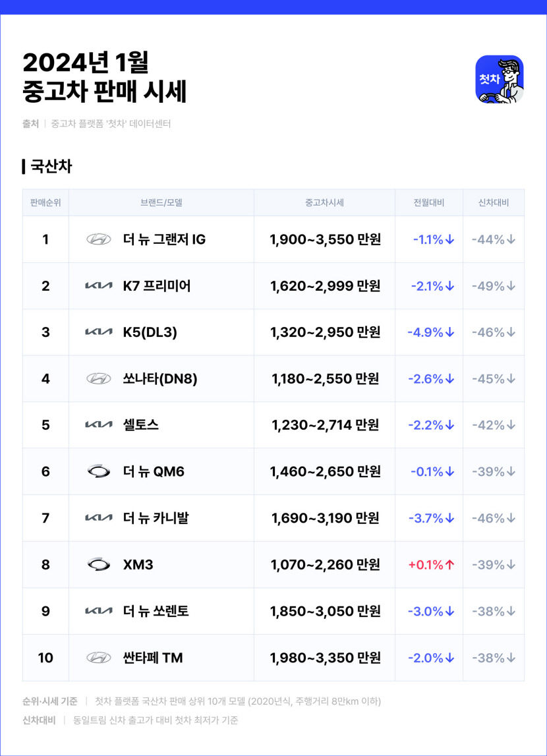The height and width of the screenshot is (756, 547).
Task: Click the 더 뉴 카니발 model name
Action: [x=156, y=518]
